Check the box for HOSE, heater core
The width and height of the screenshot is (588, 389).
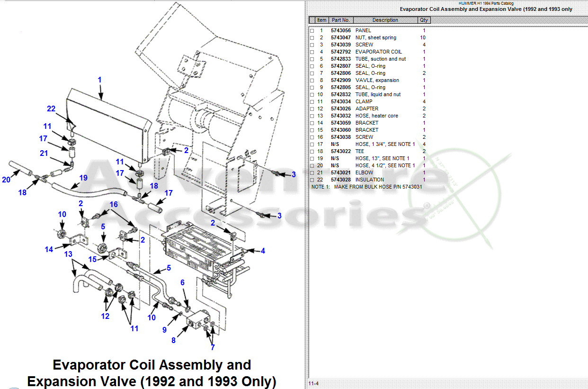pyautogui.click(x=312, y=116)
